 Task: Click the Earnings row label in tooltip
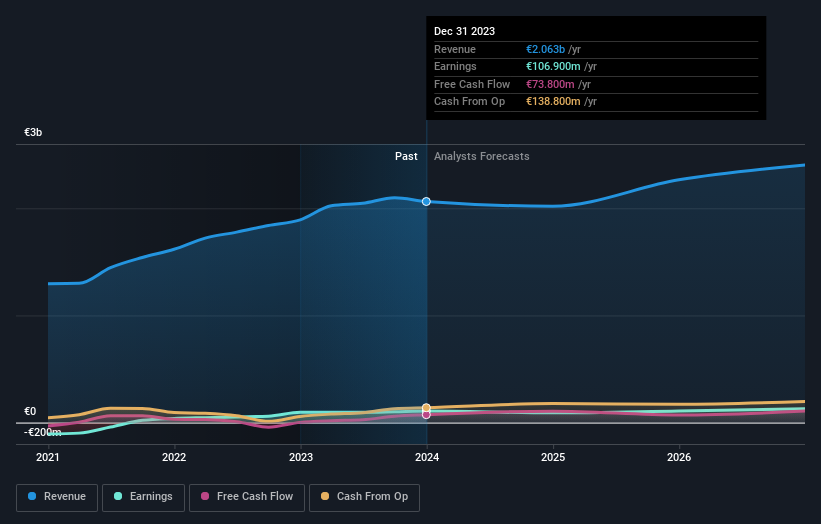point(456,66)
